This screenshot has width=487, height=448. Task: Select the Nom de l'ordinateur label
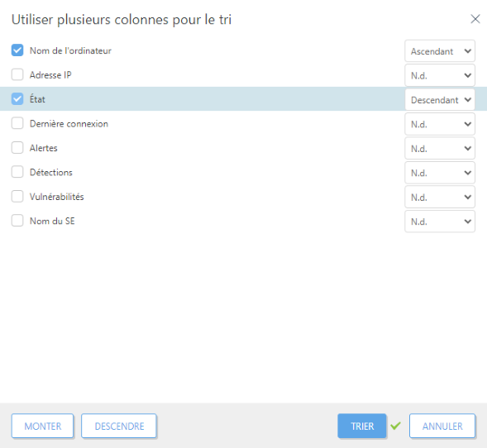pyautogui.click(x=70, y=50)
